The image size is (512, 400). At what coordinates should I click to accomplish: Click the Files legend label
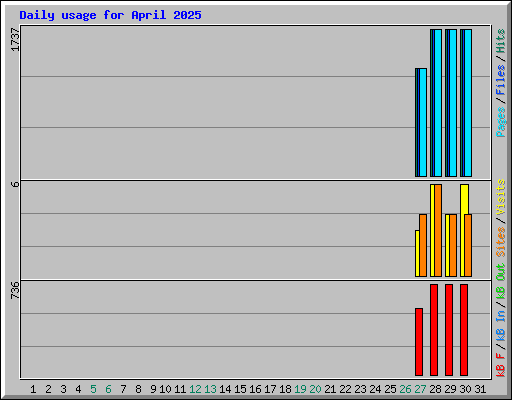(x=501, y=79)
